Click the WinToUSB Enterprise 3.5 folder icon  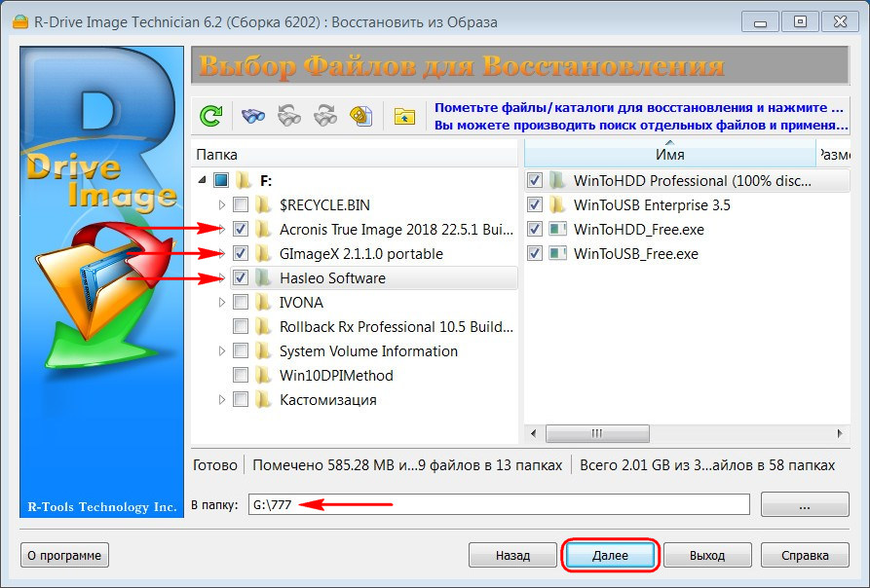(x=556, y=204)
